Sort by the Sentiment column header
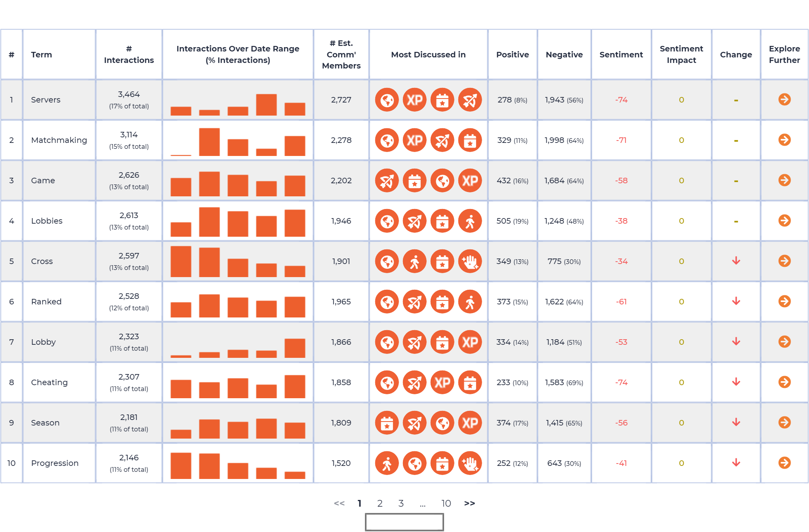 621,54
